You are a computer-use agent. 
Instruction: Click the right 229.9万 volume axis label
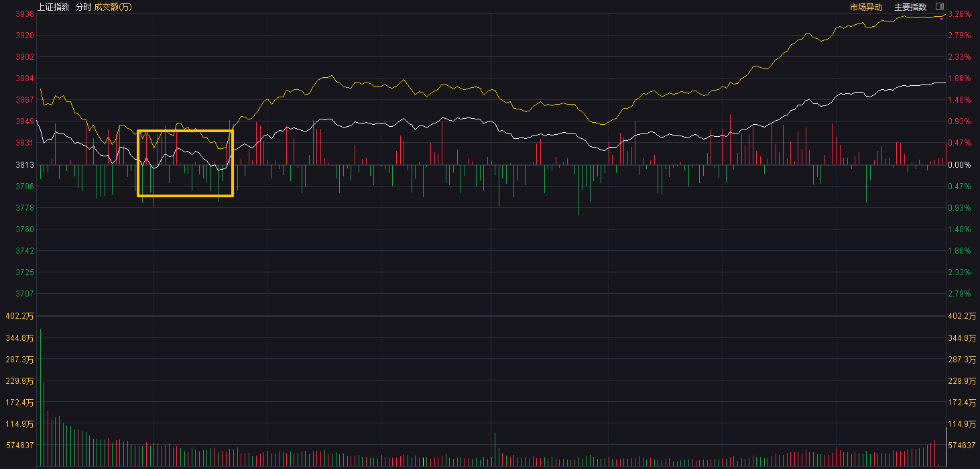point(961,381)
